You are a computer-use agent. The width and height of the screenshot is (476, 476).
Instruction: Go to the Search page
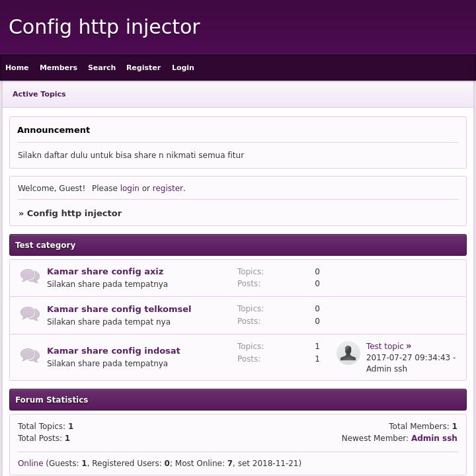click(x=102, y=67)
